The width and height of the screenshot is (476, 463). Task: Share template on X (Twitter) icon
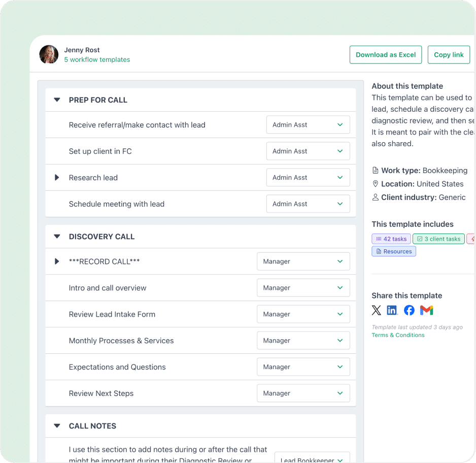pos(377,310)
